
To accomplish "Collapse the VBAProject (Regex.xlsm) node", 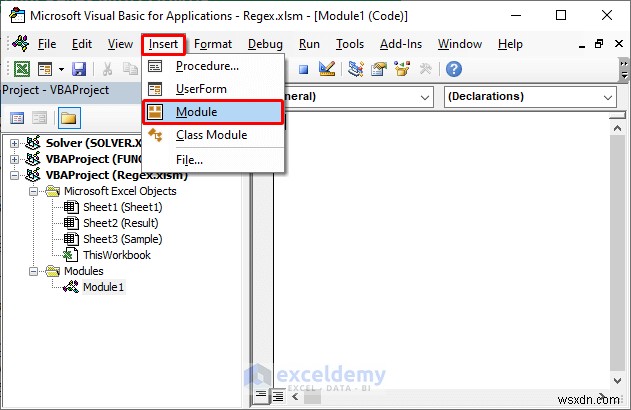I will [14, 175].
